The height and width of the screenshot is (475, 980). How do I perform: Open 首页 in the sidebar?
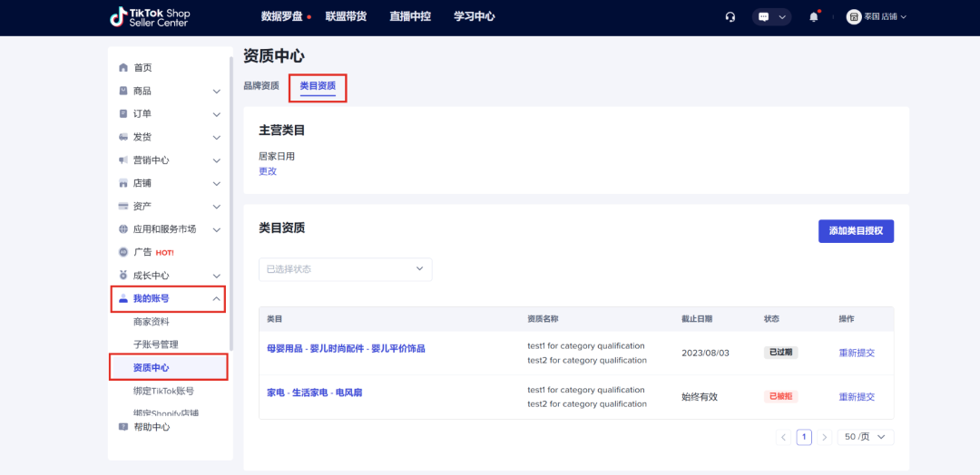[x=142, y=67]
